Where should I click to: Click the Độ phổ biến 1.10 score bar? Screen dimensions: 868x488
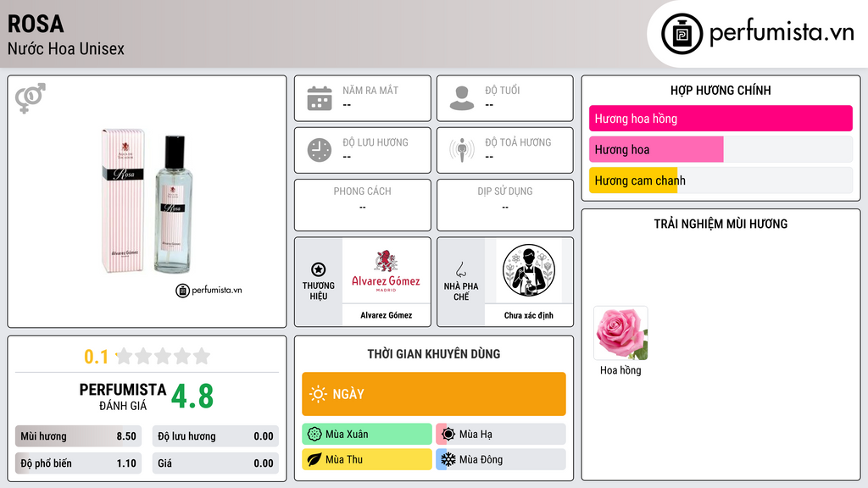pyautogui.click(x=79, y=463)
